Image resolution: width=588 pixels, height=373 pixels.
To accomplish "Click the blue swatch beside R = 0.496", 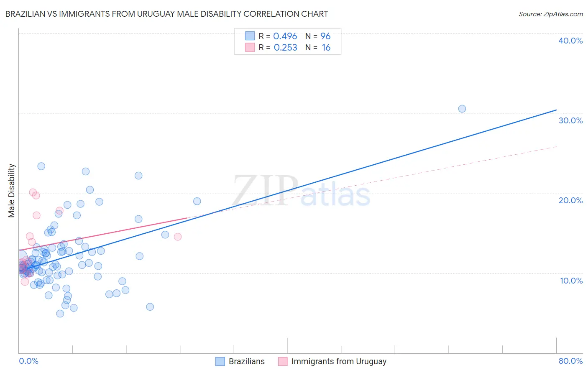I will click(x=250, y=36).
